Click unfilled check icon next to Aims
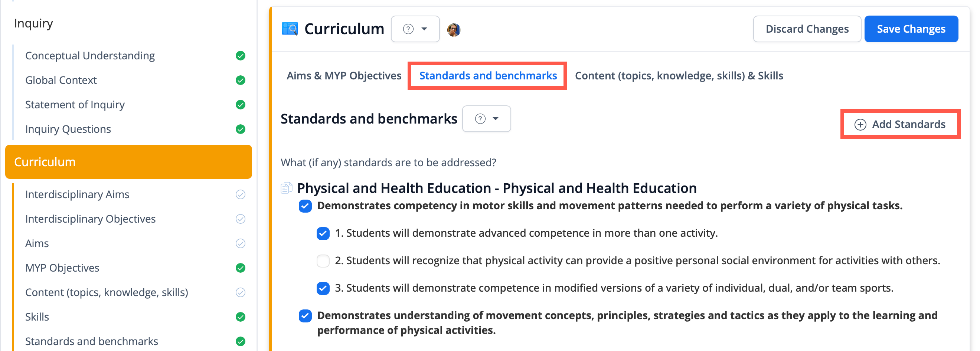Viewport: 980px width, 351px height. point(241,243)
